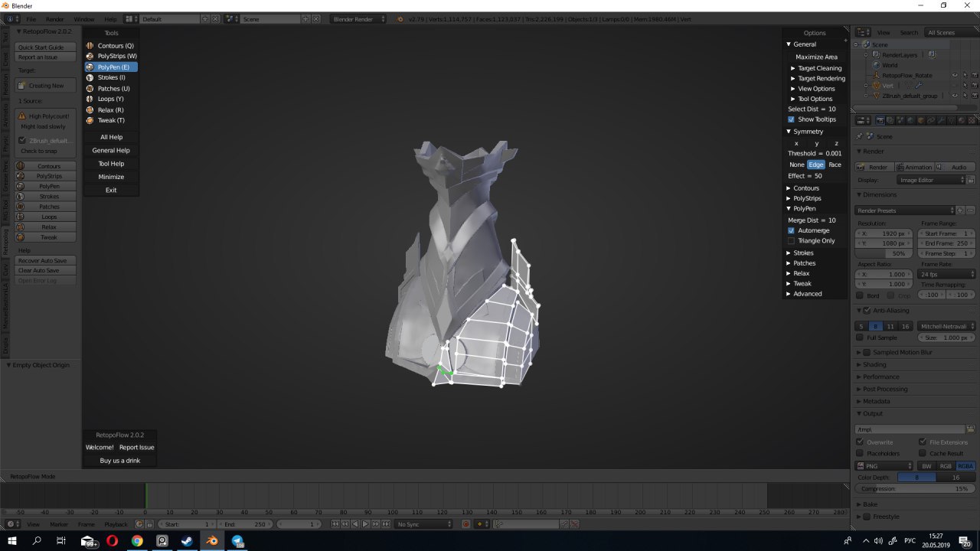Open No Sync dropdown in timeline
Viewport: 980px width, 551px height.
pos(424,524)
